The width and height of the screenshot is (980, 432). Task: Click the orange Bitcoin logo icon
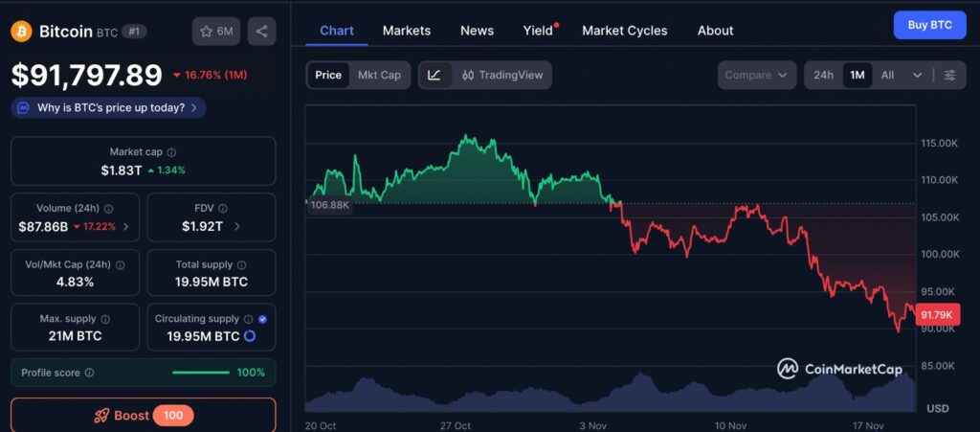click(21, 32)
